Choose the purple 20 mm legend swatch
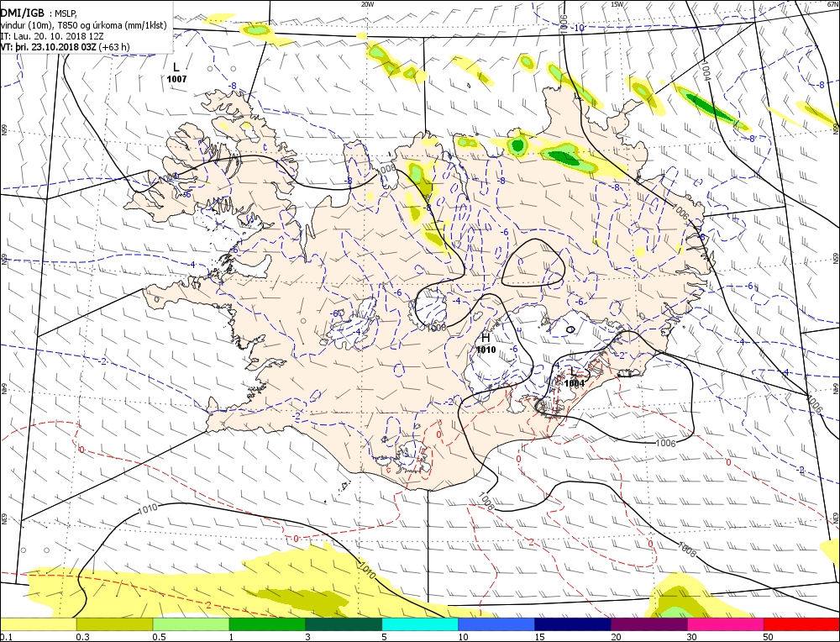 pyautogui.click(x=649, y=624)
